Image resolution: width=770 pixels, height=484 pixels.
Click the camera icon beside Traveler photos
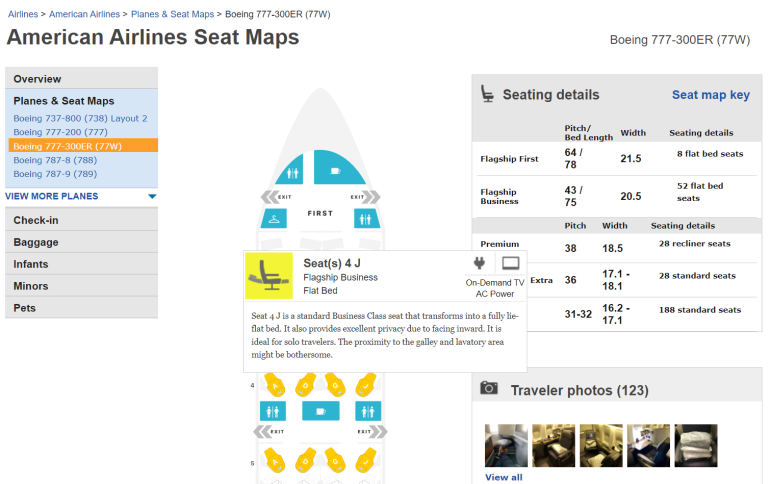tap(489, 389)
